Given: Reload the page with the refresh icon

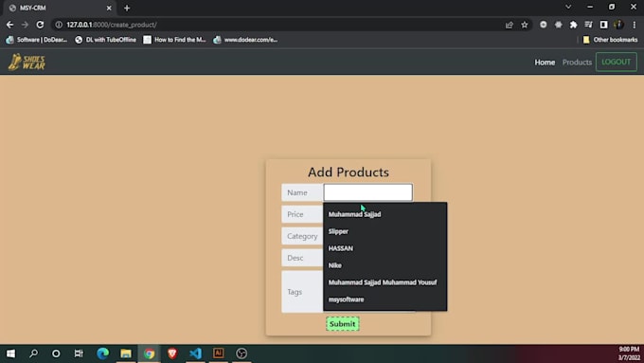Looking at the screenshot, I should point(40,25).
